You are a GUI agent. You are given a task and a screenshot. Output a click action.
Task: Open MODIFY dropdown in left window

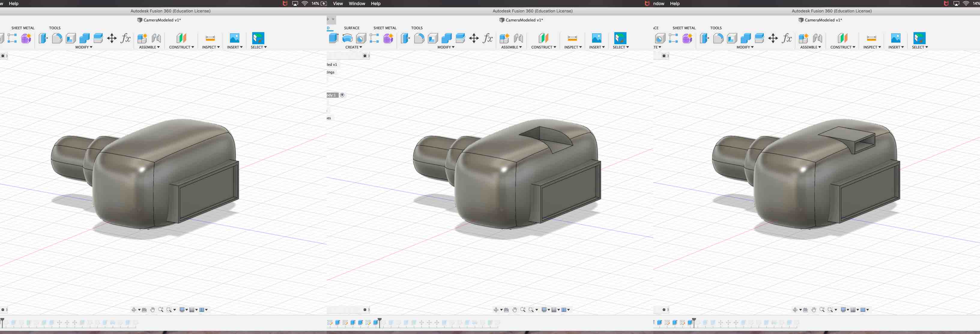(84, 47)
